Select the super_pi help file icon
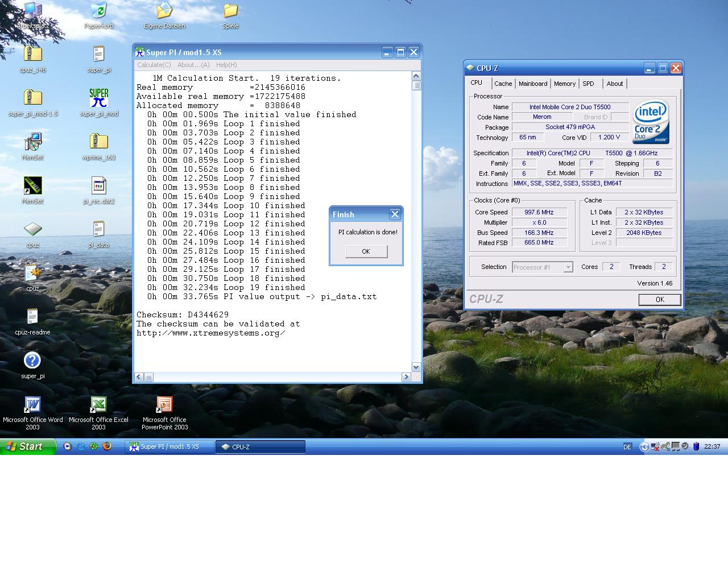The image size is (728, 567). [x=32, y=361]
